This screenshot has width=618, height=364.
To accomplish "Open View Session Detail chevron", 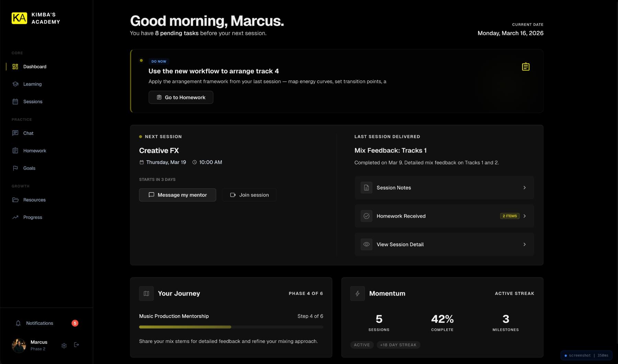I will click(524, 244).
